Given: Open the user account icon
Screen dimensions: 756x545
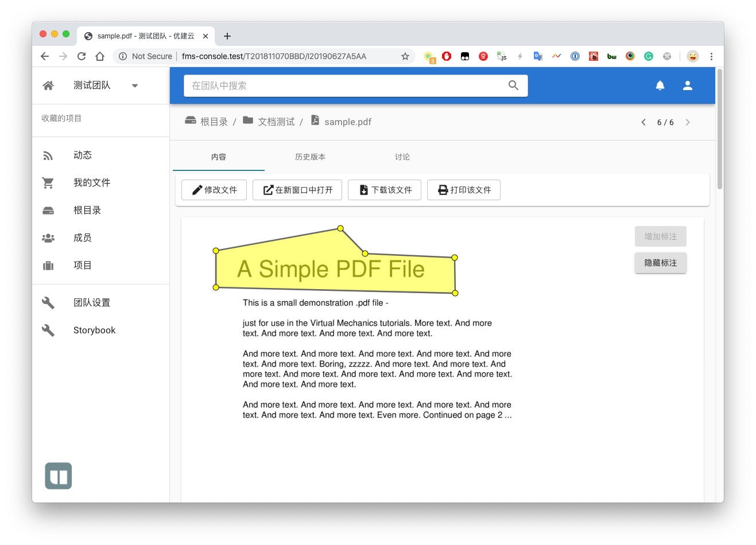Looking at the screenshot, I should [x=687, y=85].
